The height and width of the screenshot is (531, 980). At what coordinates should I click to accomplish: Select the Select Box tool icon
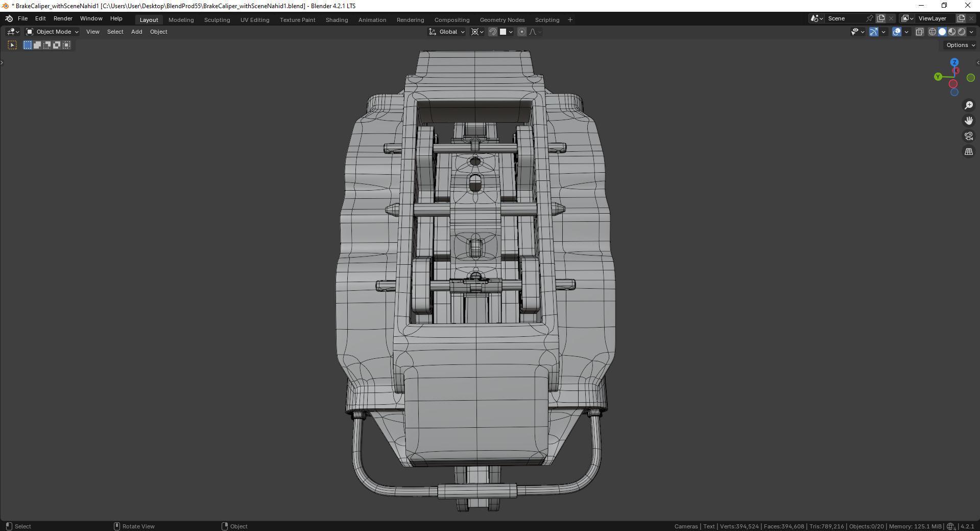12,45
